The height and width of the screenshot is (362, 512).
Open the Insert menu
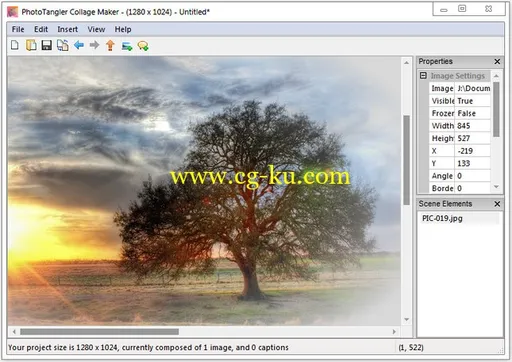point(68,29)
